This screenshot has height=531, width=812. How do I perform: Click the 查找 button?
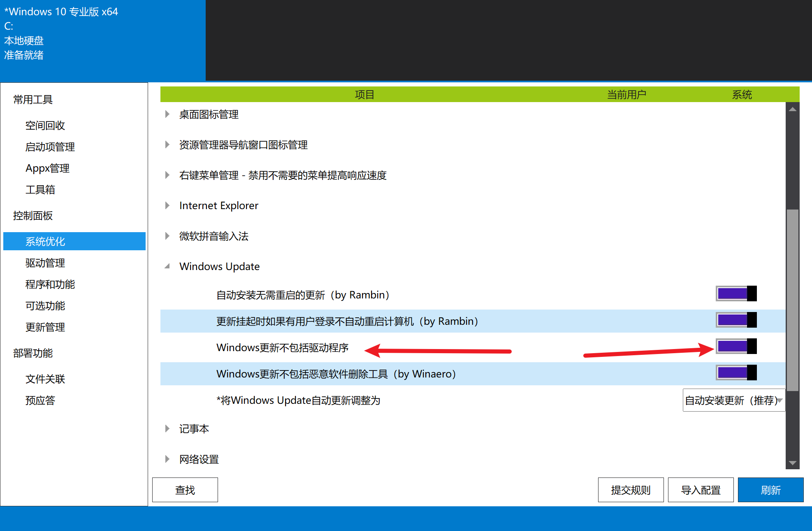click(185, 490)
